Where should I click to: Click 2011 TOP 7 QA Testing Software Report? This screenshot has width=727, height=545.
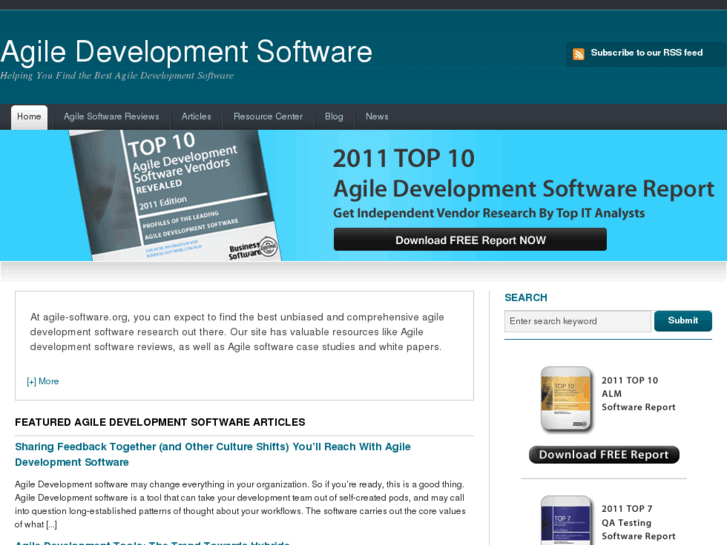coord(638,522)
